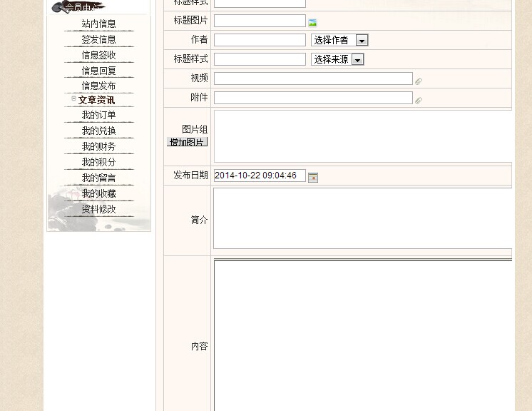532x411 pixels.
Task: Click inside the 内容 editor area
Action: (362, 335)
